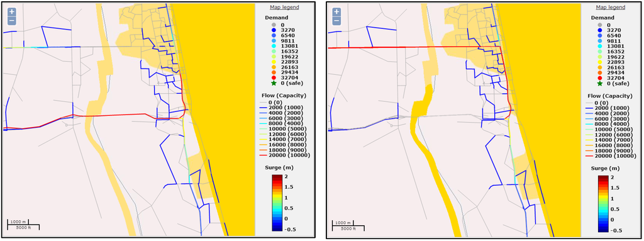
Task: Select blue 3270 demand dot, right legend
Action: point(600,30)
